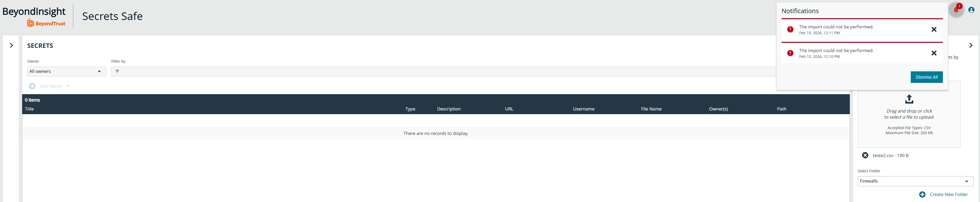The width and height of the screenshot is (980, 202).
Task: Click the BeyondInsight product name
Action: point(34,11)
